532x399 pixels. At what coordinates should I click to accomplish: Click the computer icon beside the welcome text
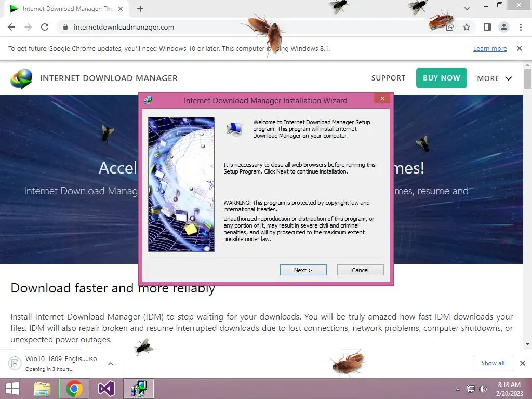[234, 129]
